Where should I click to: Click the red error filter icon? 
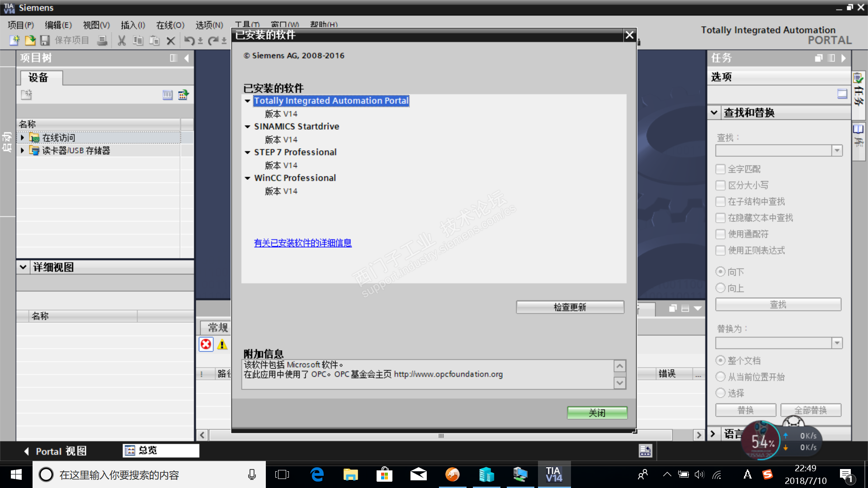click(206, 344)
